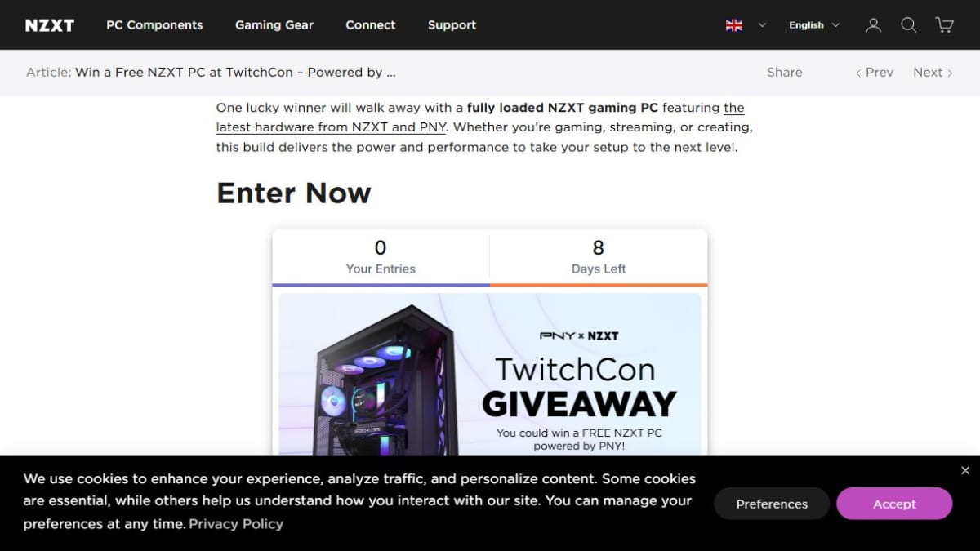Open the user account icon

point(873,25)
